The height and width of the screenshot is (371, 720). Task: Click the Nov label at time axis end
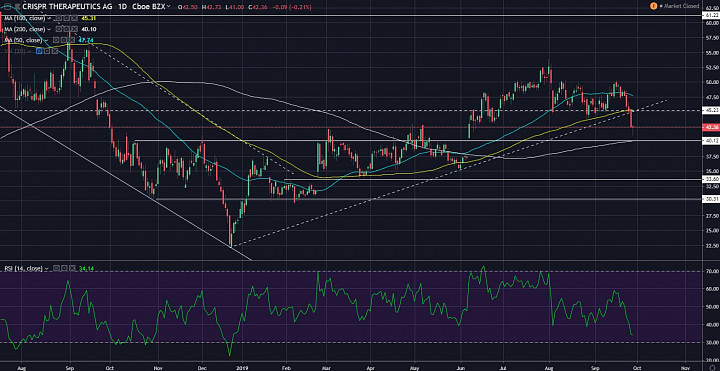click(685, 368)
